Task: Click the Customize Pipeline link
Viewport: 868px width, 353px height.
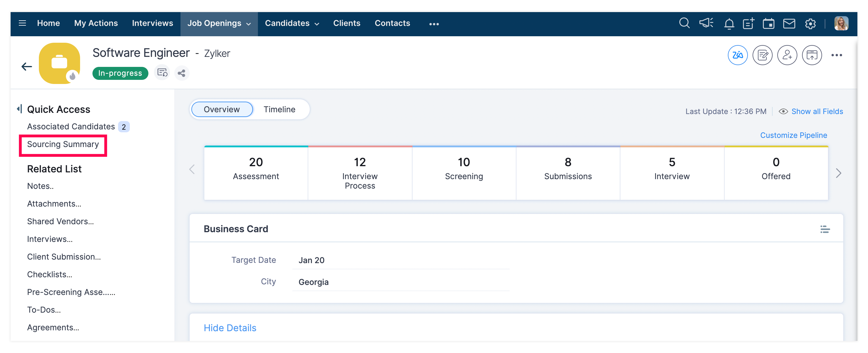Action: 793,135
